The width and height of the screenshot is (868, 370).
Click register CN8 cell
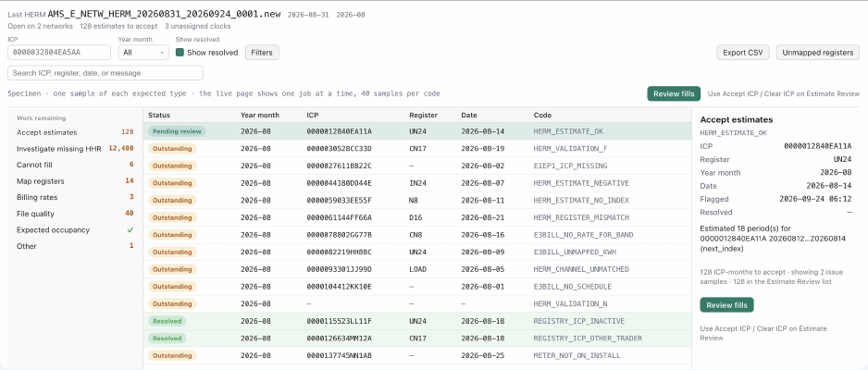(415, 235)
